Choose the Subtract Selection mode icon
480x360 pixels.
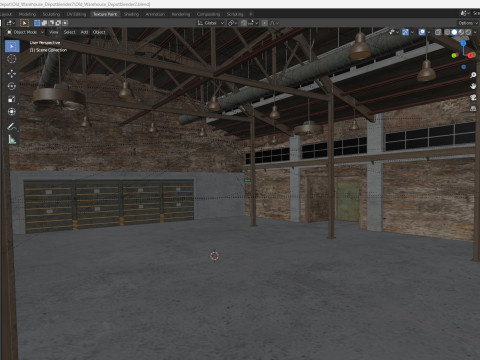coord(51,23)
